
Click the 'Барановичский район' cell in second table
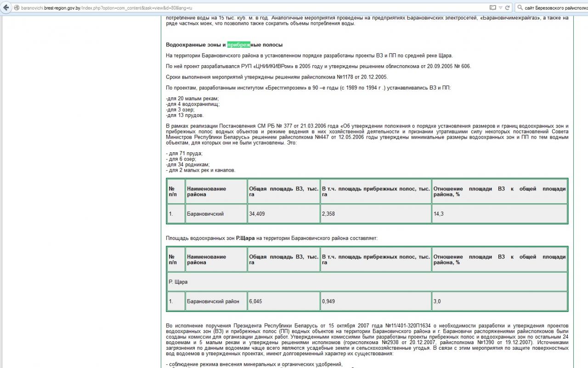(213, 301)
